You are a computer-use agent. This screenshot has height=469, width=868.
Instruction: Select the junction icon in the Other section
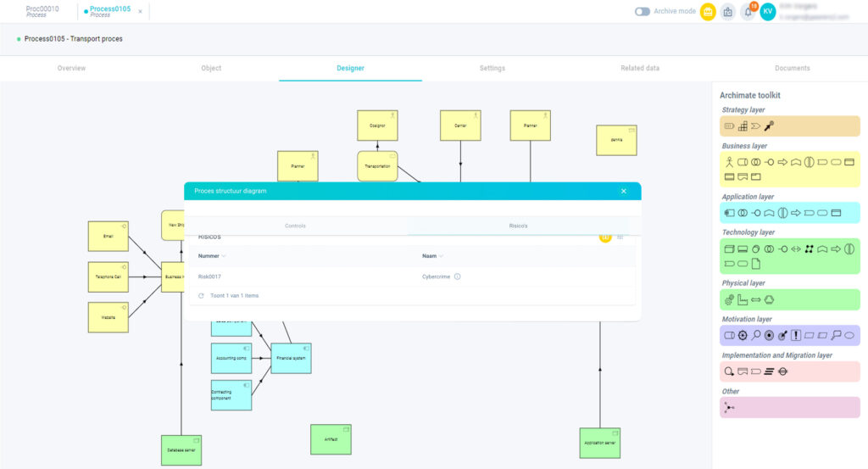pyautogui.click(x=729, y=408)
